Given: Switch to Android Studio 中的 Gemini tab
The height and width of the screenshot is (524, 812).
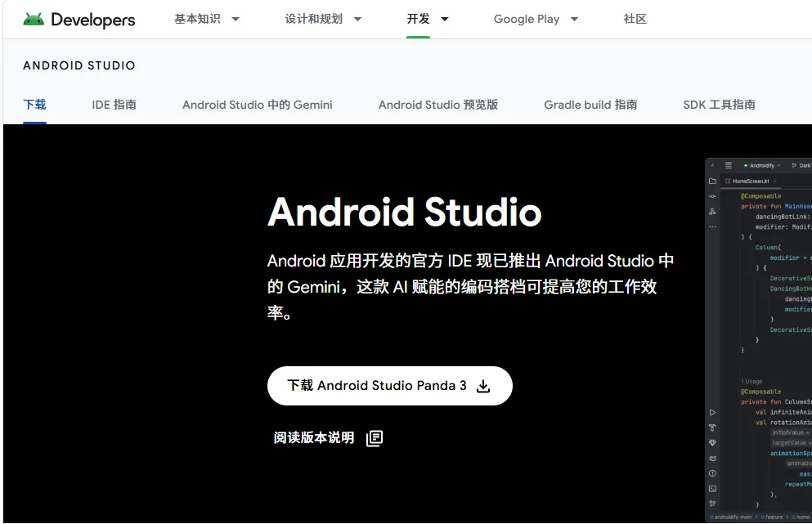Looking at the screenshot, I should pos(258,105).
